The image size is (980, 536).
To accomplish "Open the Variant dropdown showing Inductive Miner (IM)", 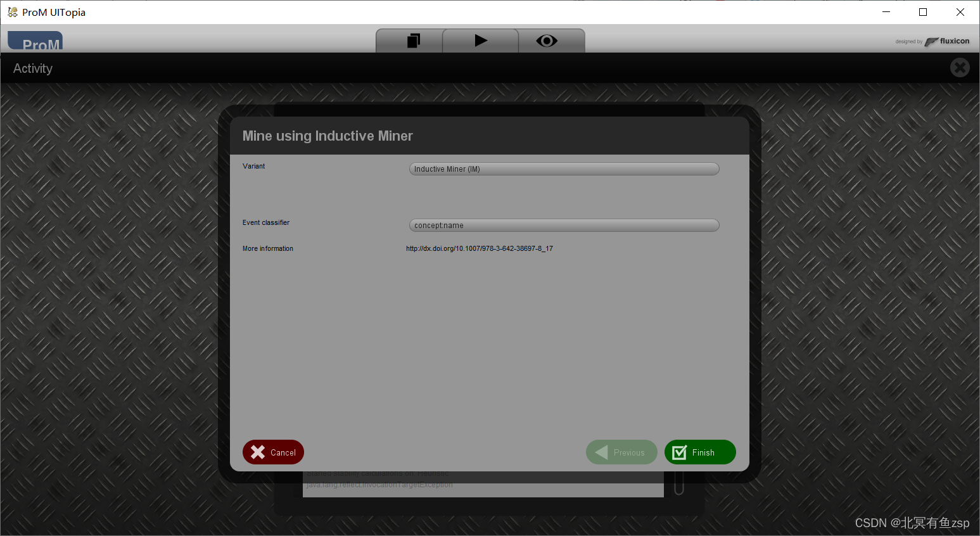I will (x=564, y=169).
